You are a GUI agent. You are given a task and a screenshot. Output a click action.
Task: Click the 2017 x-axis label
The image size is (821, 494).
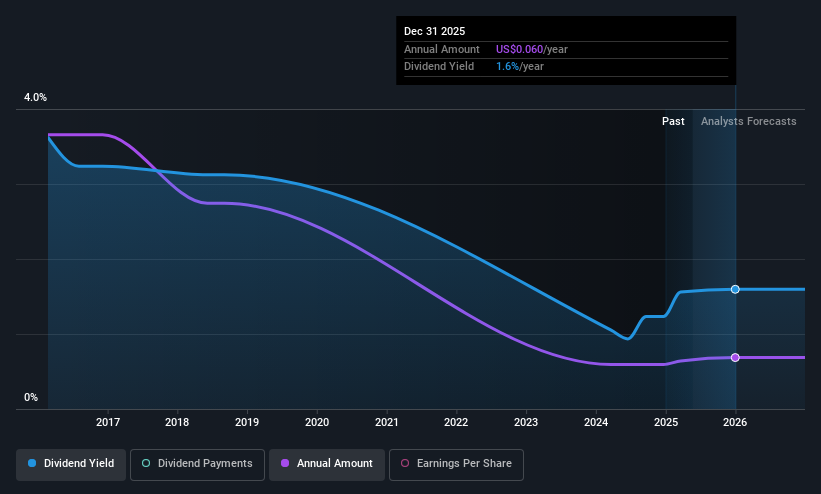(x=108, y=422)
